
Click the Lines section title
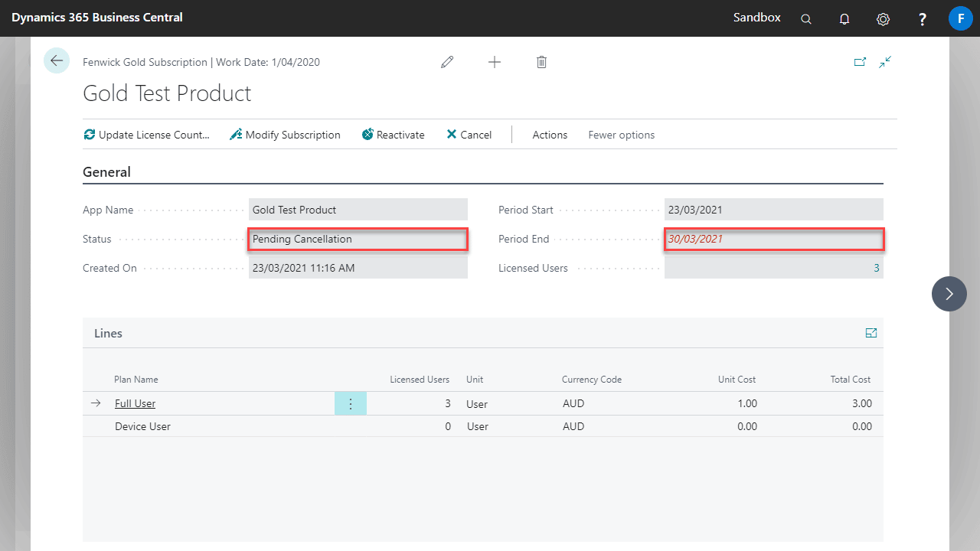click(108, 334)
